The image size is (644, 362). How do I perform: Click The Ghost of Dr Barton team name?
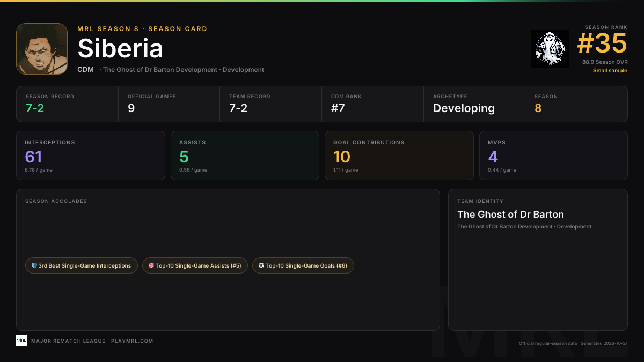[x=510, y=215]
